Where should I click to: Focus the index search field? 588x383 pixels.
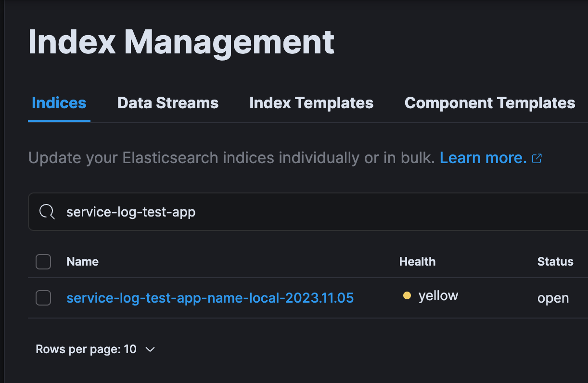[x=308, y=212]
